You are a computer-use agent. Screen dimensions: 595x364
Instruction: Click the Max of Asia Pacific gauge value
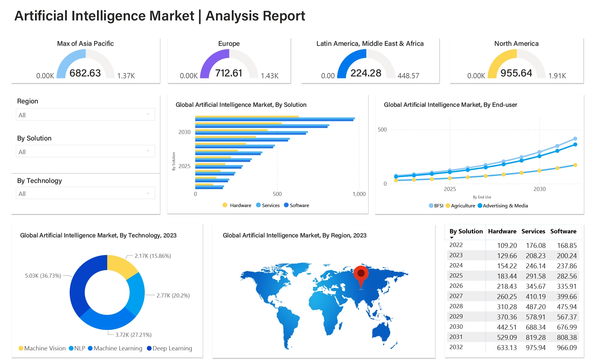click(x=85, y=73)
